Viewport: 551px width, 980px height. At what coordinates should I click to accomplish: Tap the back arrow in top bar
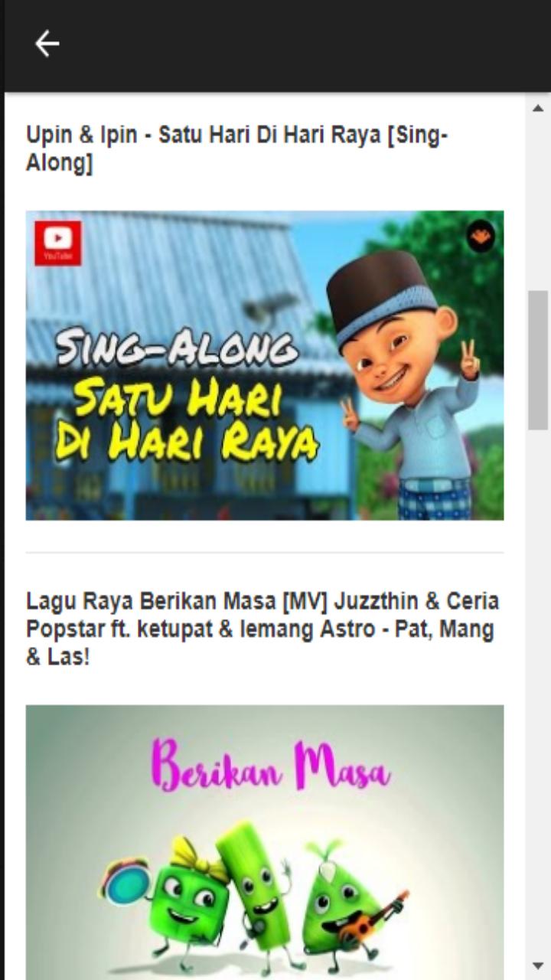click(x=47, y=44)
